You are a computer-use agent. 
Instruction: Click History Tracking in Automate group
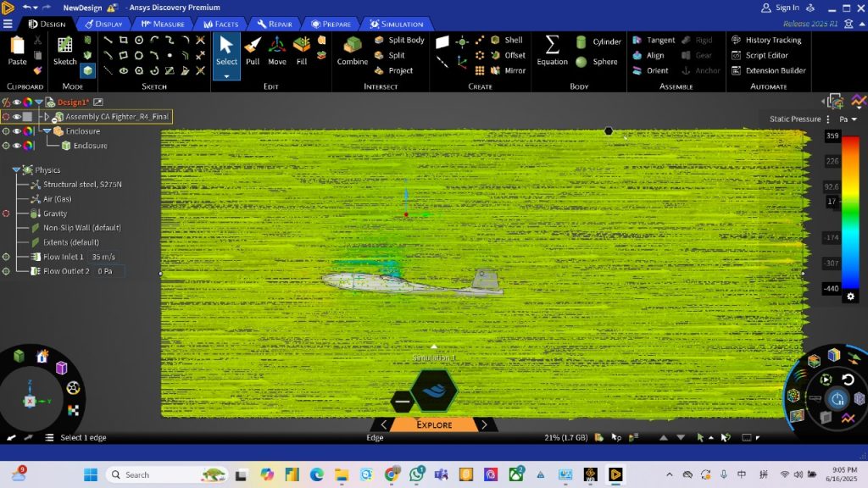coord(772,40)
